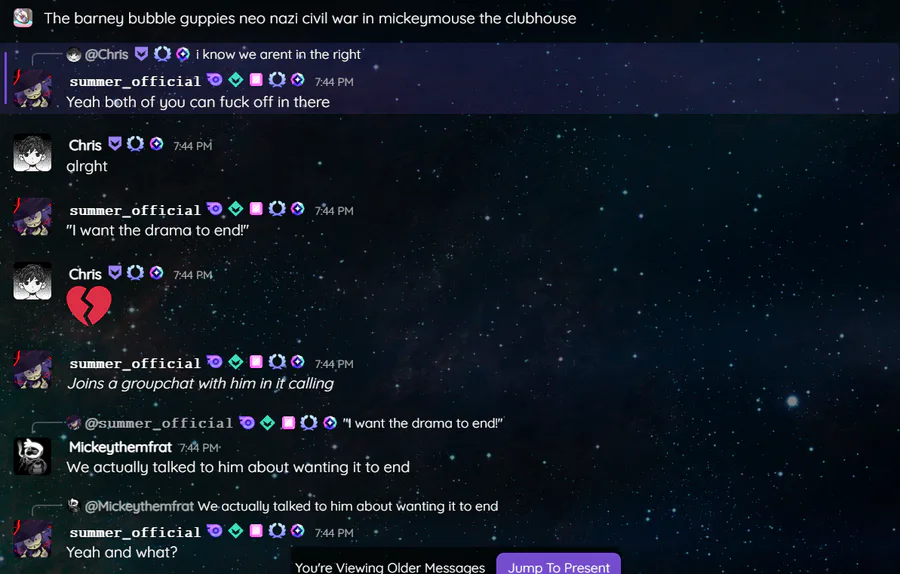Screen dimensions: 900x574
Task: Click the channel icon beside the topic title
Action: coord(23,18)
